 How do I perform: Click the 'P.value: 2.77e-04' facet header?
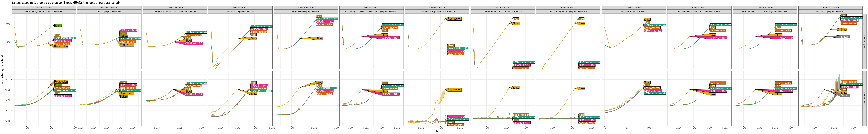pos(109,7)
